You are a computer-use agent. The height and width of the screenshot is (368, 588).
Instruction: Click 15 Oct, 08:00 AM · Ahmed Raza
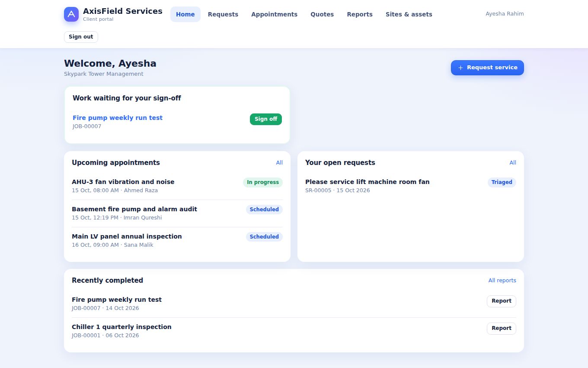tap(115, 190)
